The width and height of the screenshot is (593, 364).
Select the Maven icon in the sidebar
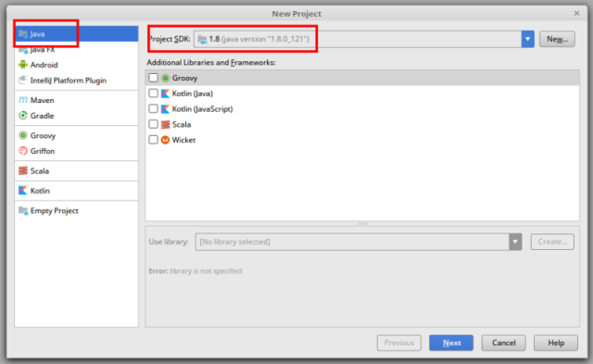tap(23, 100)
